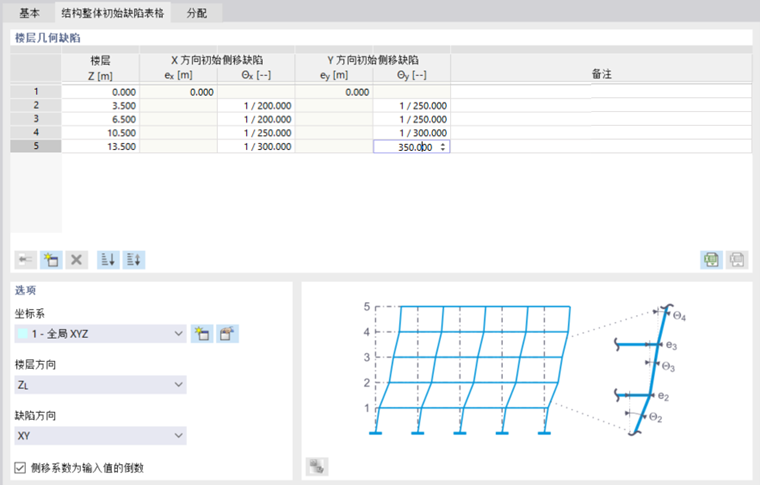This screenshot has height=485, width=760.
Task: Click the go-to-row arrow icon in table toolbar
Action: 25,260
